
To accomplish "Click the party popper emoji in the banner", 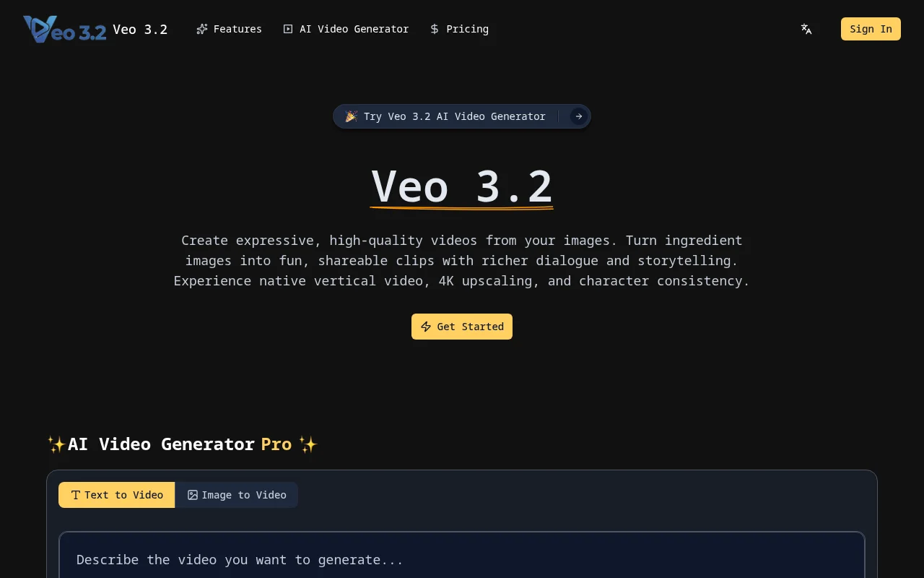I will 351,116.
